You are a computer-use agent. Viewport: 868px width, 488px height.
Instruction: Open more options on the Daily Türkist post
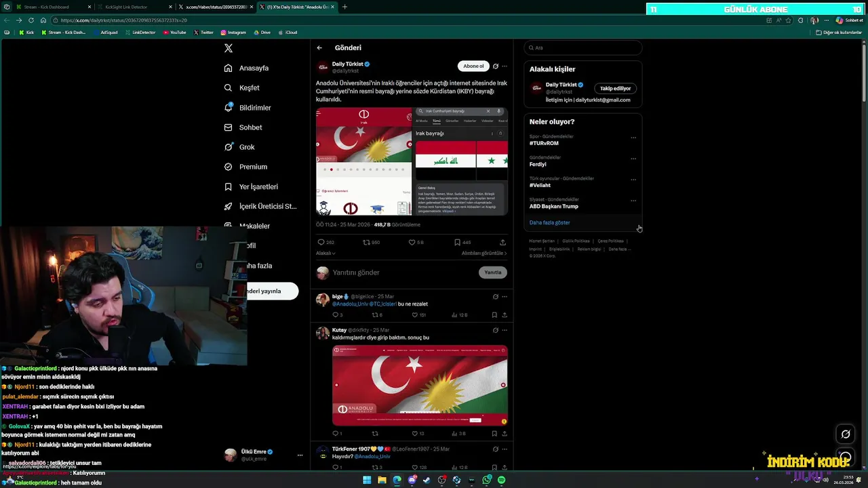(504, 66)
